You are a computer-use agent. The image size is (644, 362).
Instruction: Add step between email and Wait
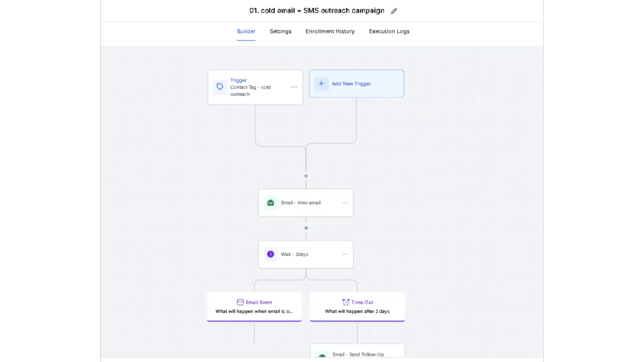pos(306,228)
